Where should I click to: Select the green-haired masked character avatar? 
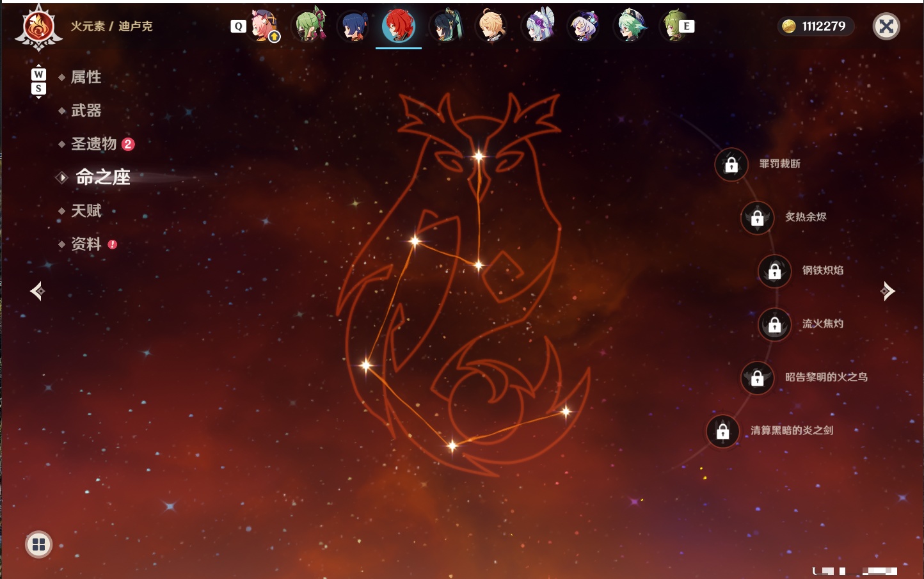[x=309, y=26]
